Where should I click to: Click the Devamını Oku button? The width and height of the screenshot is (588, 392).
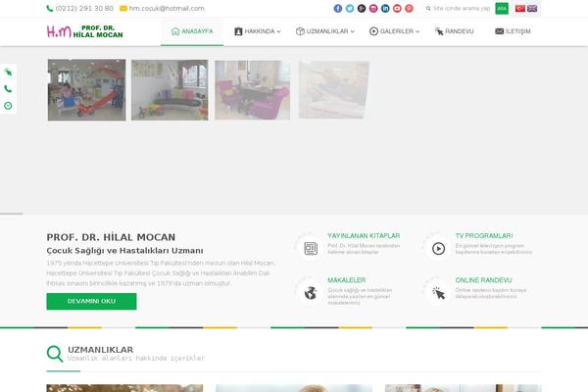[91, 301]
